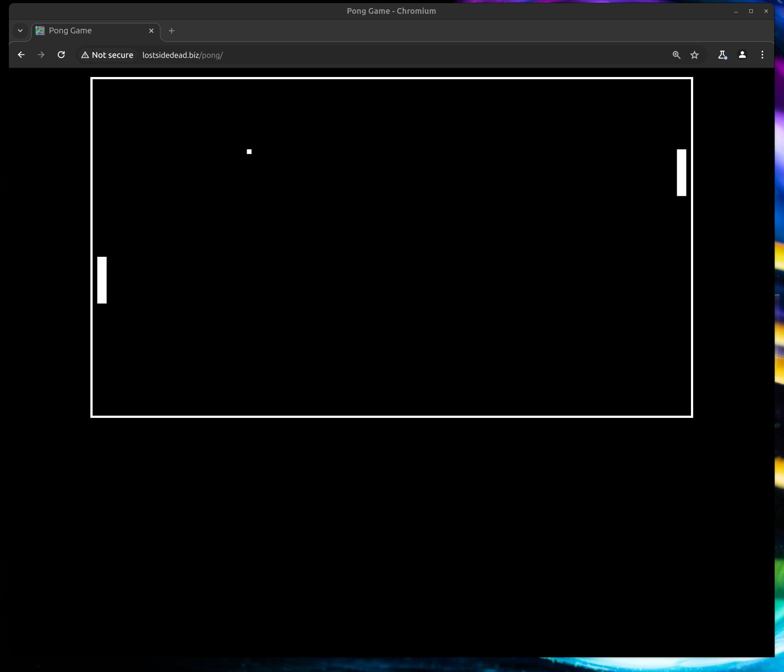
Task: Open the Chrome Labs experiments flask icon
Action: tap(722, 55)
